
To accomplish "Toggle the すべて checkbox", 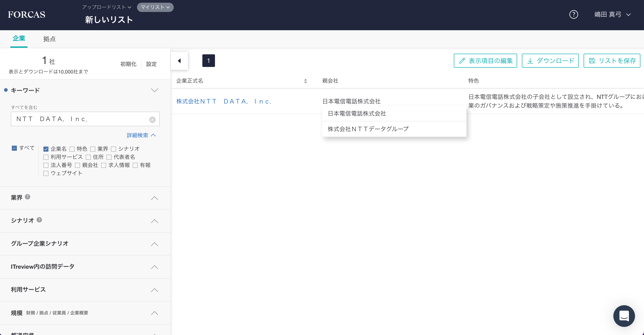I will (x=14, y=148).
